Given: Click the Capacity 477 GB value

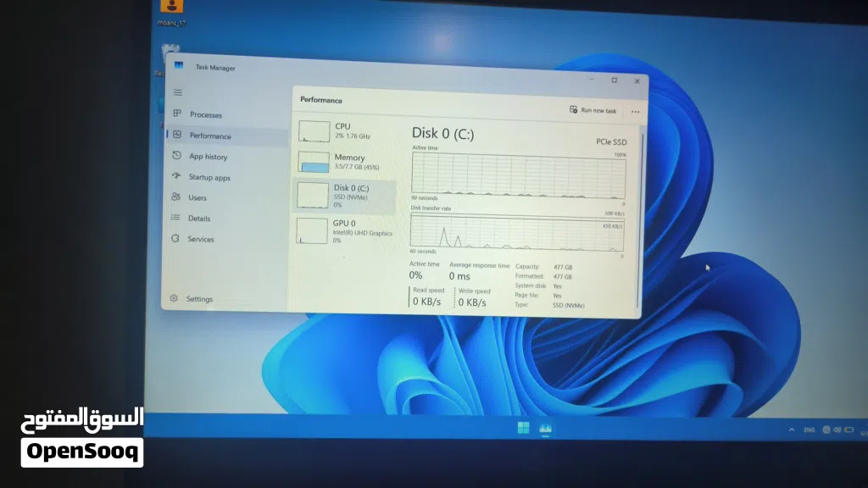Looking at the screenshot, I should pyautogui.click(x=563, y=267).
